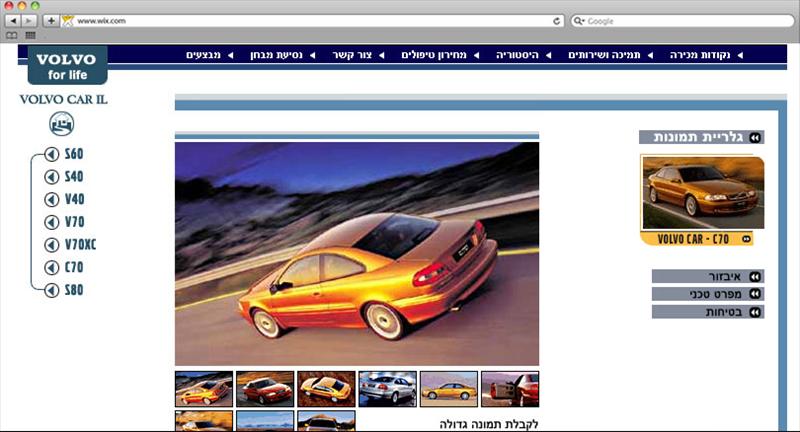
Task: Click the איבזור button arrow icon
Action: click(755, 276)
